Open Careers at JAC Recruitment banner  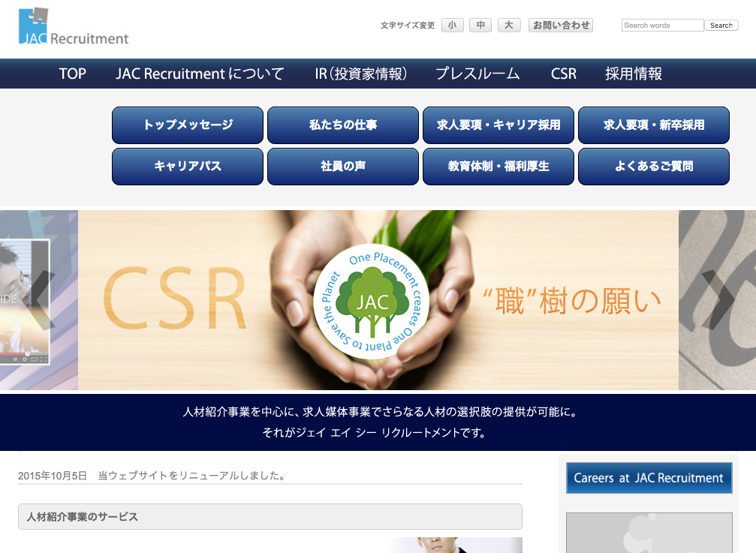click(649, 478)
